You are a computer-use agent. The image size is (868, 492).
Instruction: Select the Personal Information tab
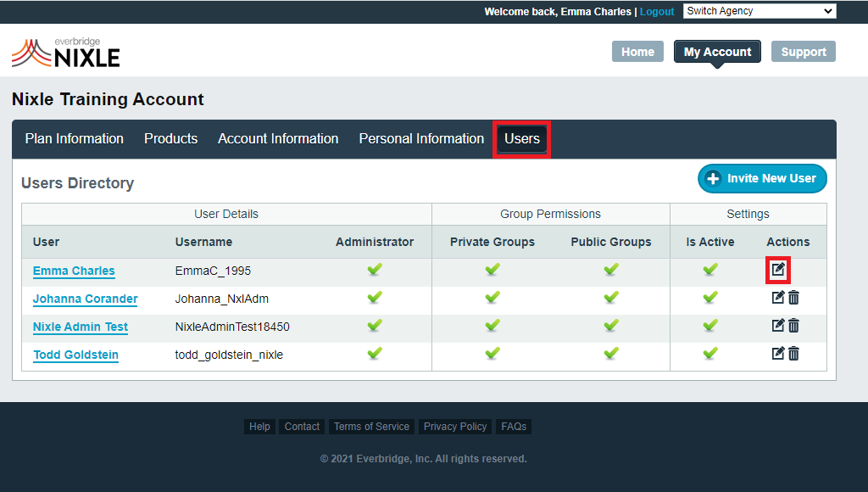tap(421, 138)
